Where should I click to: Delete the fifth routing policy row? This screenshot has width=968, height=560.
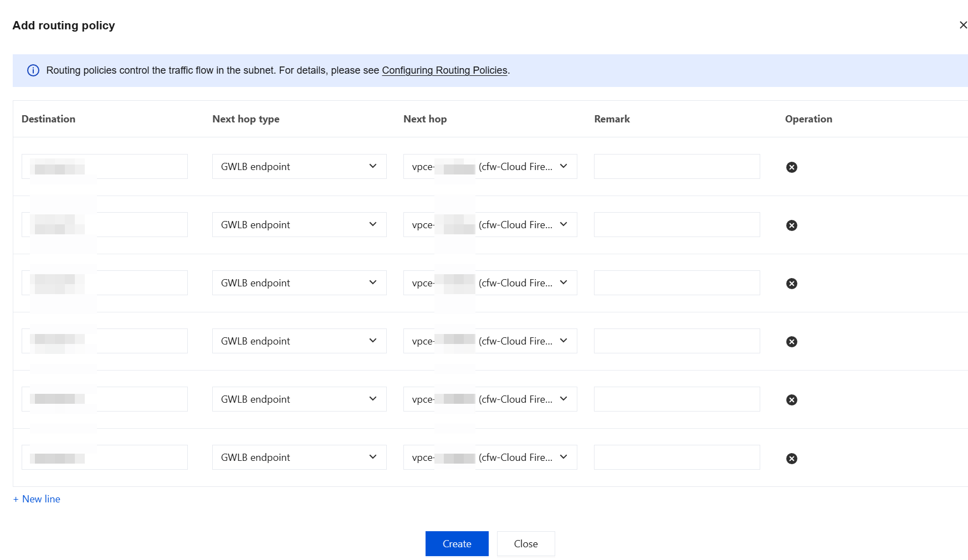791,400
